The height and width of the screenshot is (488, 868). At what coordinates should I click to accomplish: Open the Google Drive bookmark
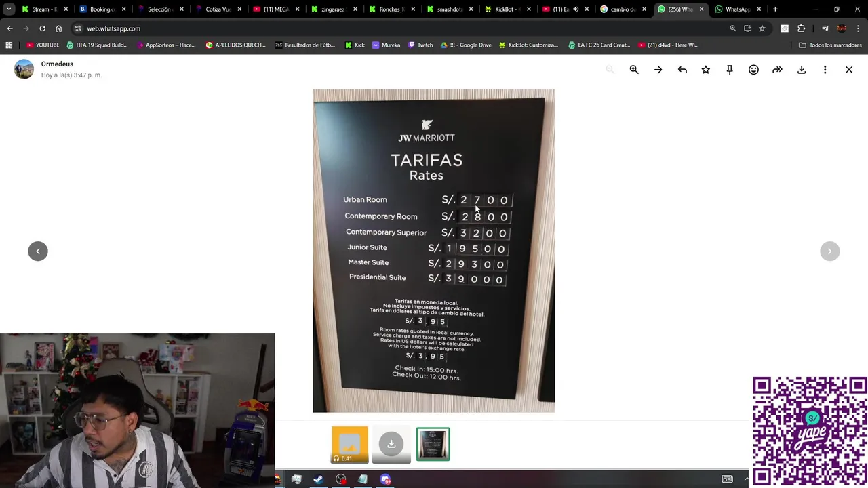click(466, 45)
